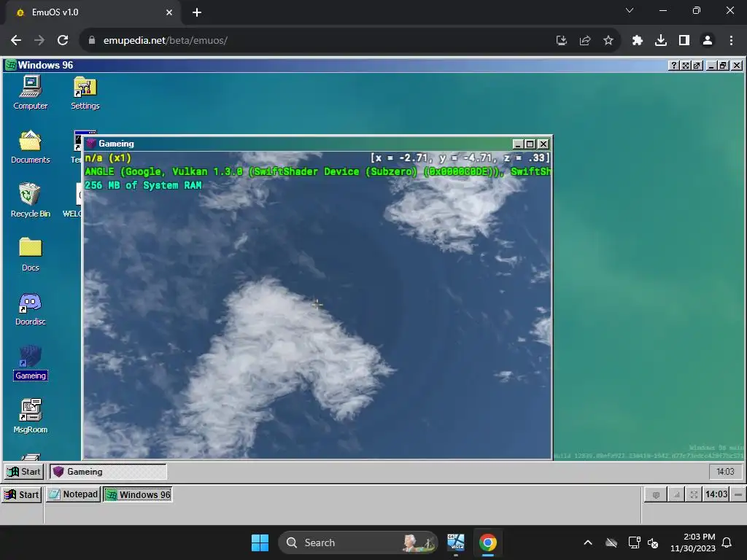Viewport: 747px width, 560px height.
Task: Open the Windows 11 Start menu
Action: (260, 542)
